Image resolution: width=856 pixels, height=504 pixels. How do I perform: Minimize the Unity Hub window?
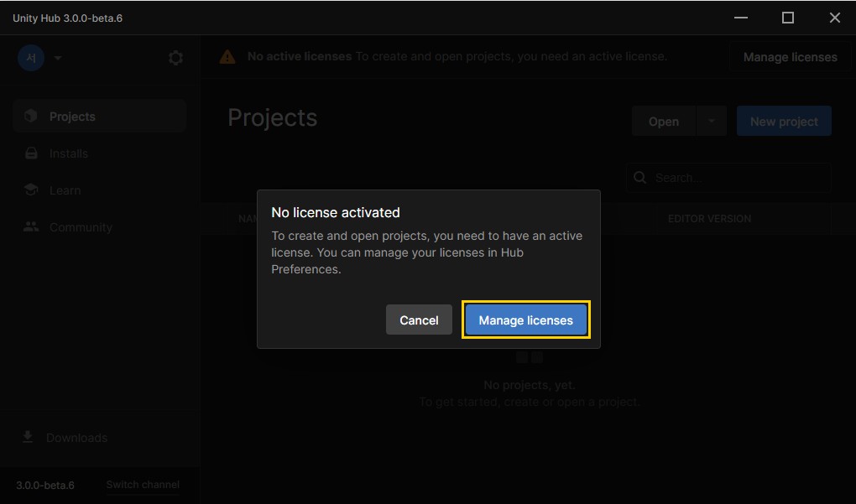coord(741,18)
